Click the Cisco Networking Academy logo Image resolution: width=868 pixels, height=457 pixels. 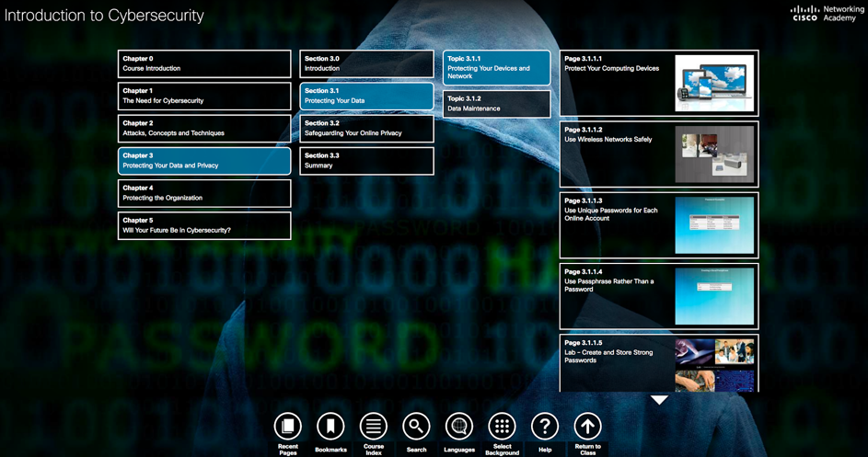[825, 13]
